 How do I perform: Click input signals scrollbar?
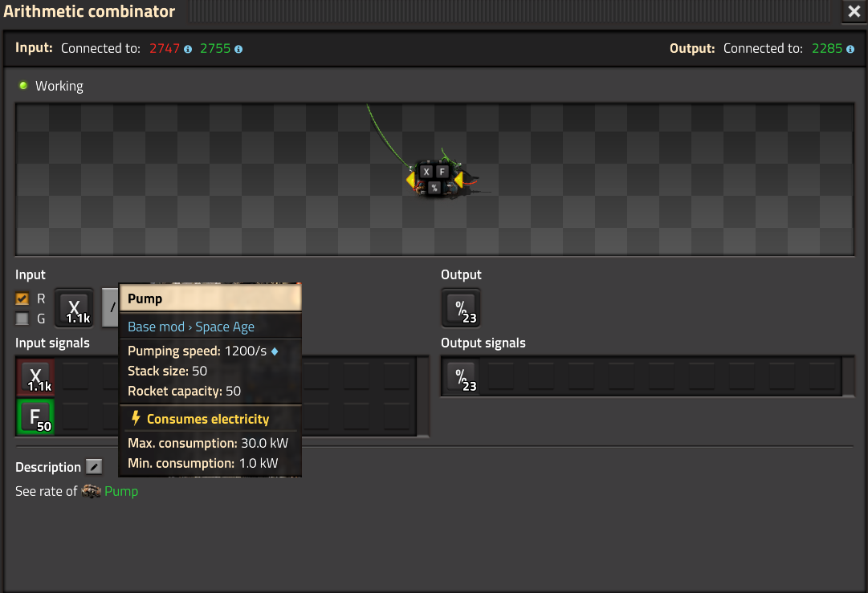click(422, 396)
